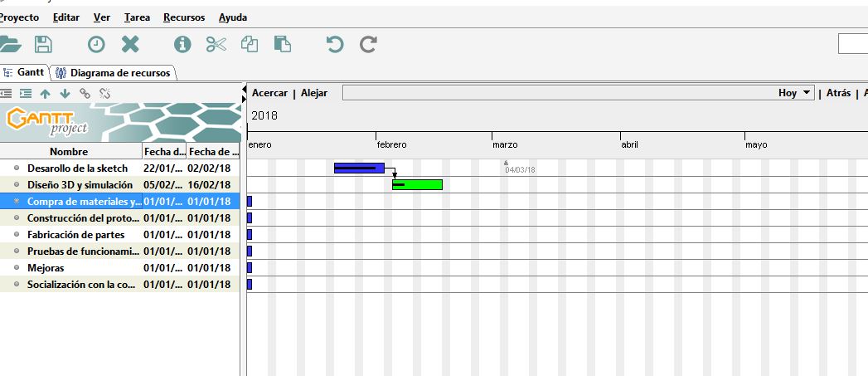The height and width of the screenshot is (376, 868).
Task: Select the Construcción del proto... task
Action: 82,218
